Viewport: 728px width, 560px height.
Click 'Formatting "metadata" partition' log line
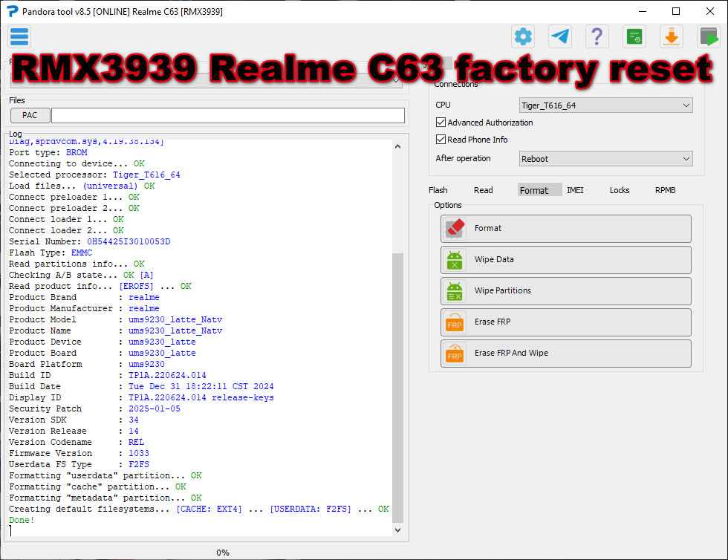105,498
